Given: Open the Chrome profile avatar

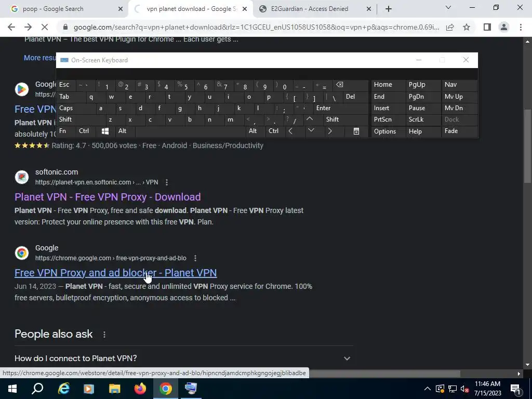Looking at the screenshot, I should (x=504, y=27).
